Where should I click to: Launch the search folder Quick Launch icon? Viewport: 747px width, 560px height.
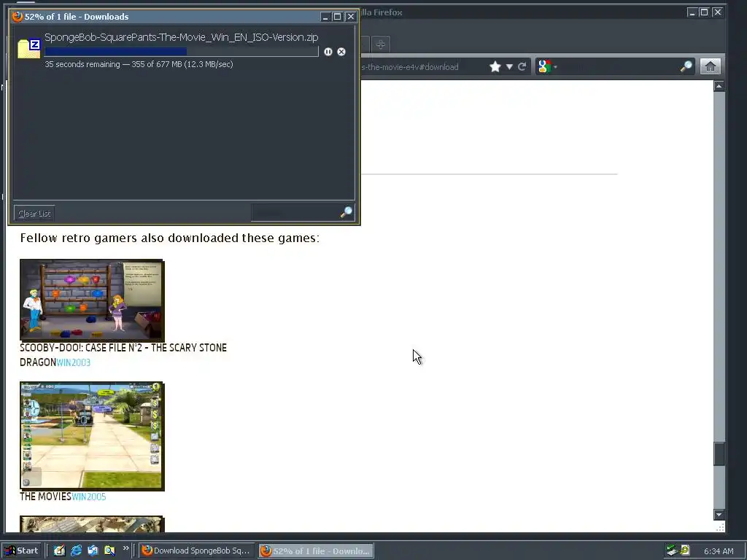pyautogui.click(x=109, y=551)
